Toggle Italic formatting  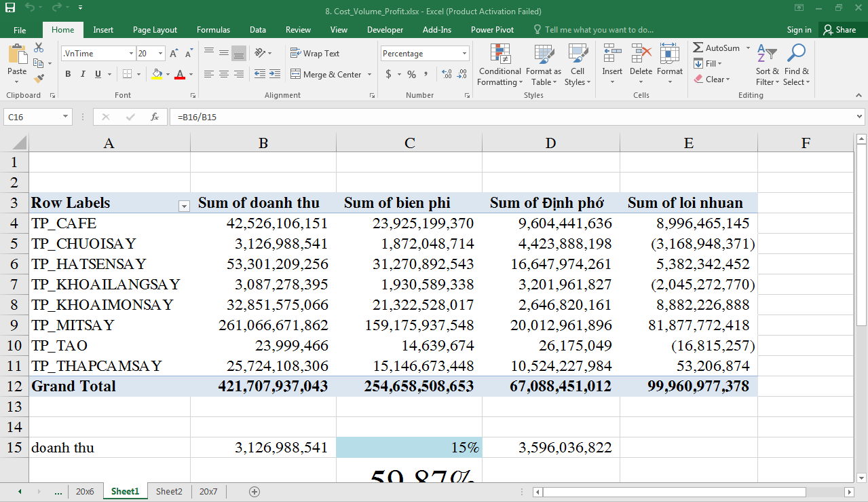pyautogui.click(x=83, y=74)
